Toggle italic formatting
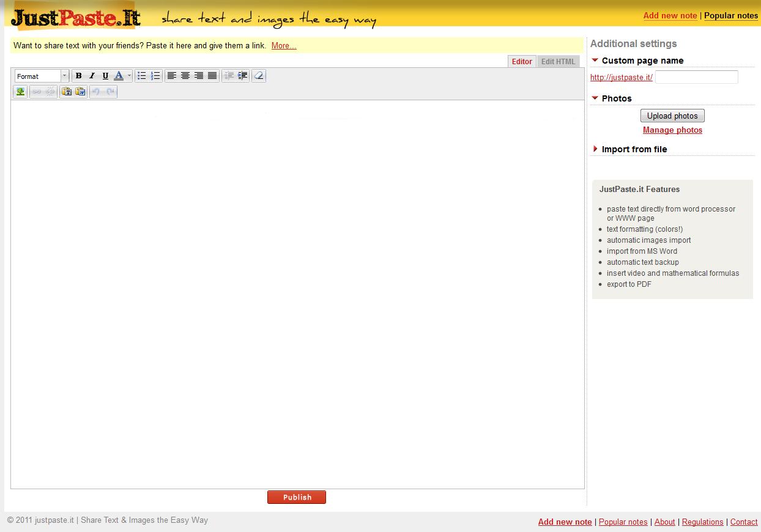This screenshot has width=761, height=532. click(x=92, y=75)
